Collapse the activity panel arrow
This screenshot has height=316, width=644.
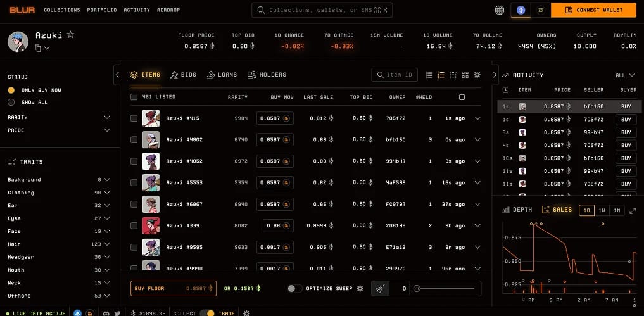(x=495, y=75)
